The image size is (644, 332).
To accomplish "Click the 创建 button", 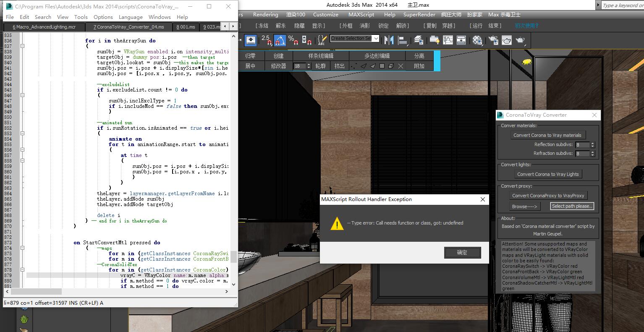I will pyautogui.click(x=278, y=56).
